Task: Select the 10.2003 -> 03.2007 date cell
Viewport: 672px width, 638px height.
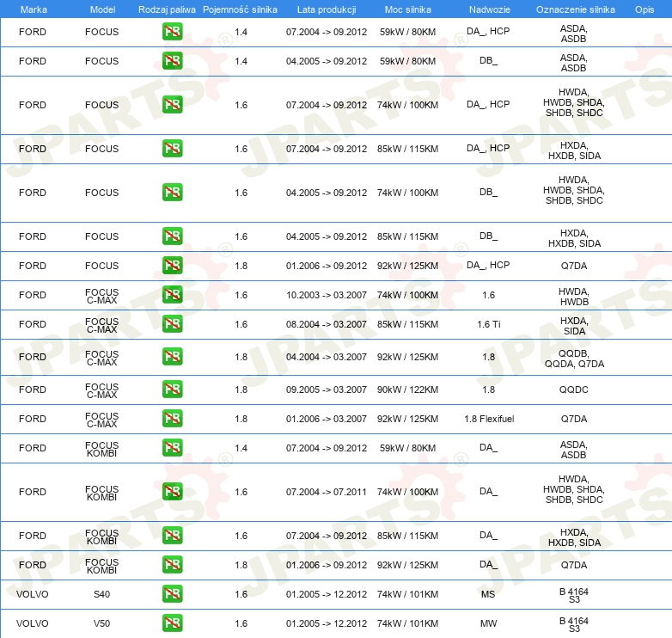Action: point(327,295)
